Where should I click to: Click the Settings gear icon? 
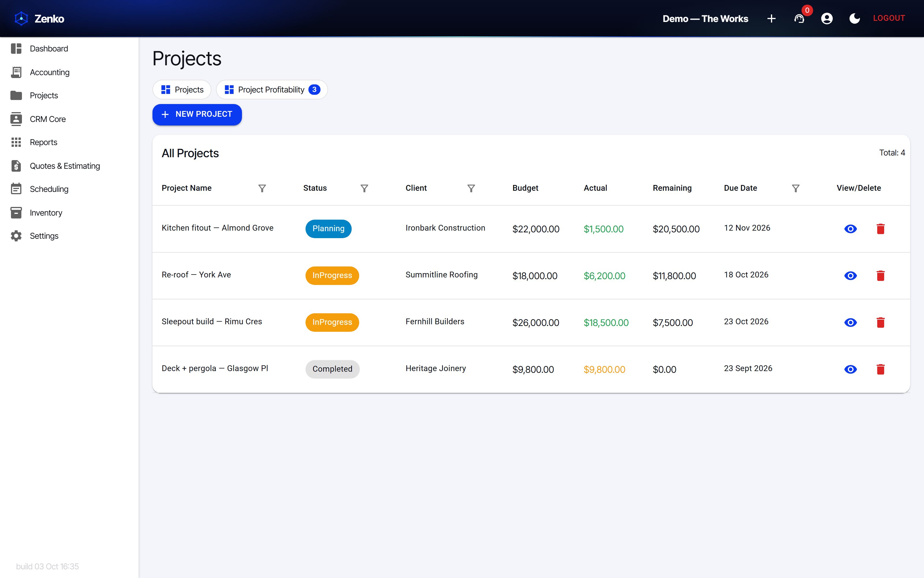(x=16, y=236)
